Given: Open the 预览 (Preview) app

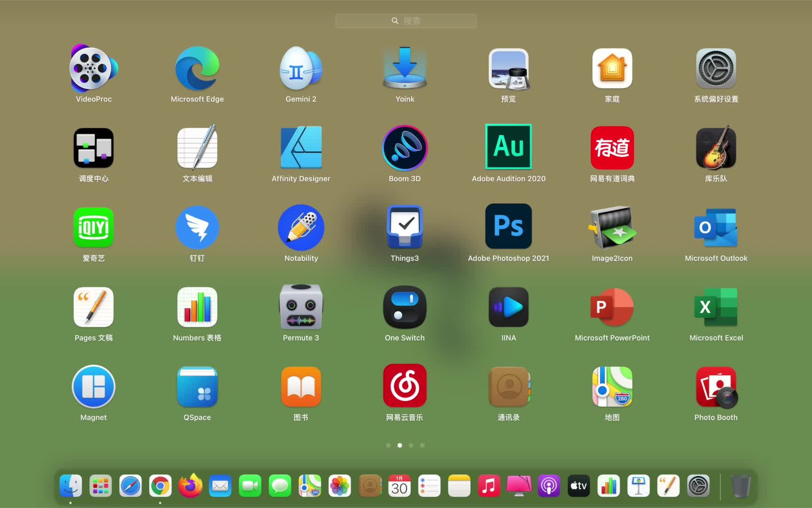Looking at the screenshot, I should [x=508, y=69].
